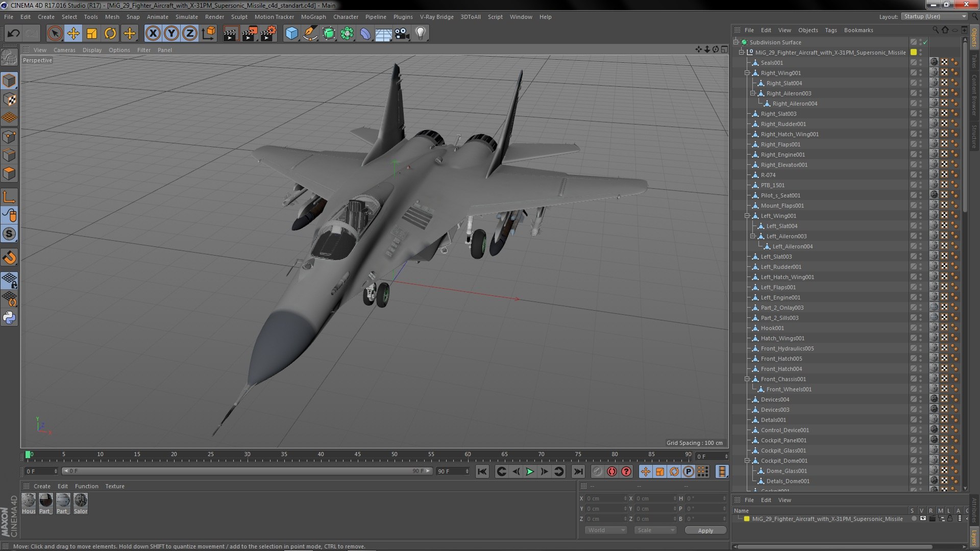980x551 pixels.
Task: Toggle Z axis lock
Action: [190, 34]
